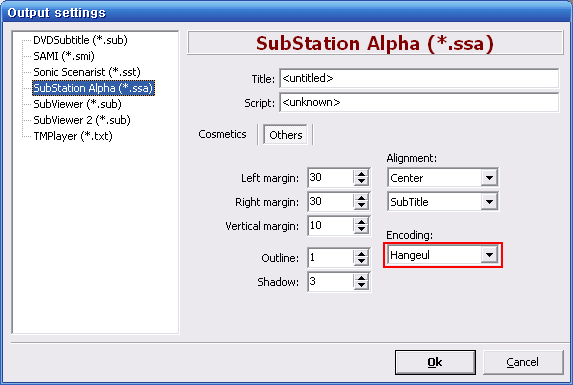Open the SubTitle alignment dropdown

(489, 202)
